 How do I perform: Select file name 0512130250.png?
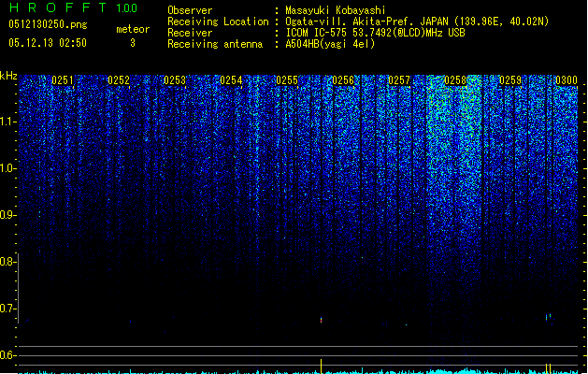tap(48, 24)
